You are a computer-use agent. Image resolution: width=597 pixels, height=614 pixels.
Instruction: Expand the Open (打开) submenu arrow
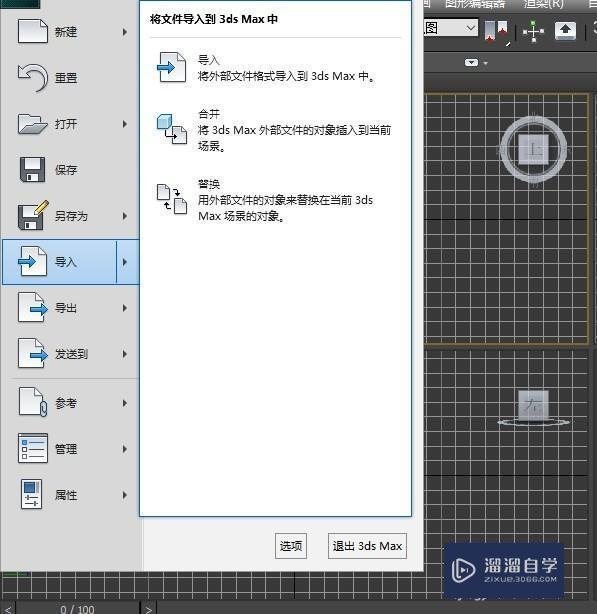point(125,124)
